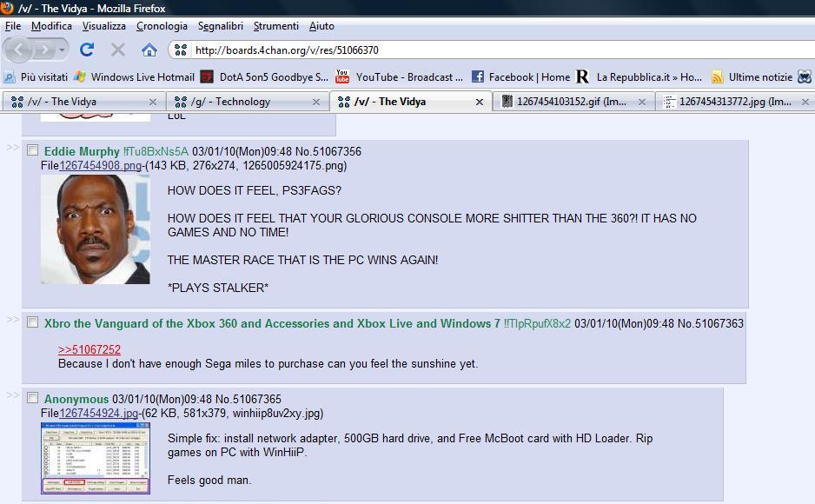
Task: Tick the checkbox on Eddie Murphy's post
Action: coord(33,150)
